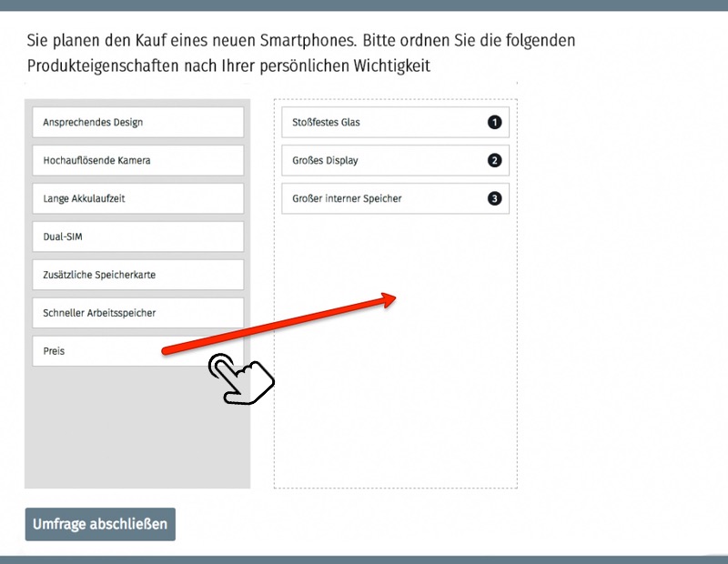This screenshot has height=564, width=728.
Task: Select the 'Lange Akkulaufzeit' item
Action: [138, 198]
